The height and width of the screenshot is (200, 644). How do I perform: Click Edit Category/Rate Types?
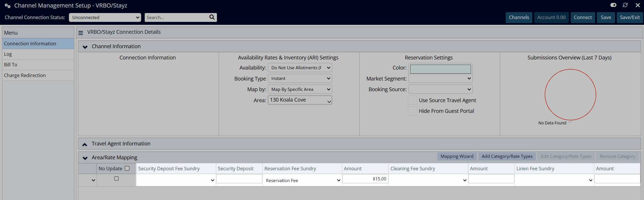click(566, 156)
